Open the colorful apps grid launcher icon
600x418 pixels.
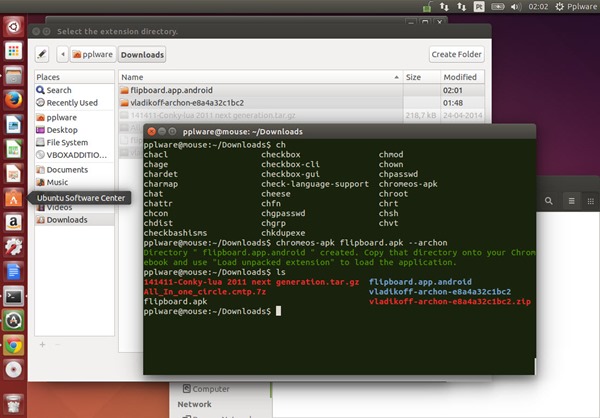[x=13, y=51]
